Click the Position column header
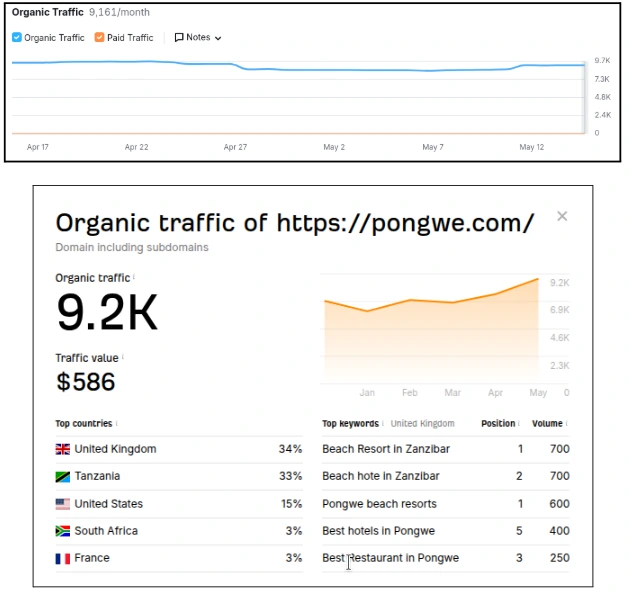The width and height of the screenshot is (629, 592). pos(498,423)
